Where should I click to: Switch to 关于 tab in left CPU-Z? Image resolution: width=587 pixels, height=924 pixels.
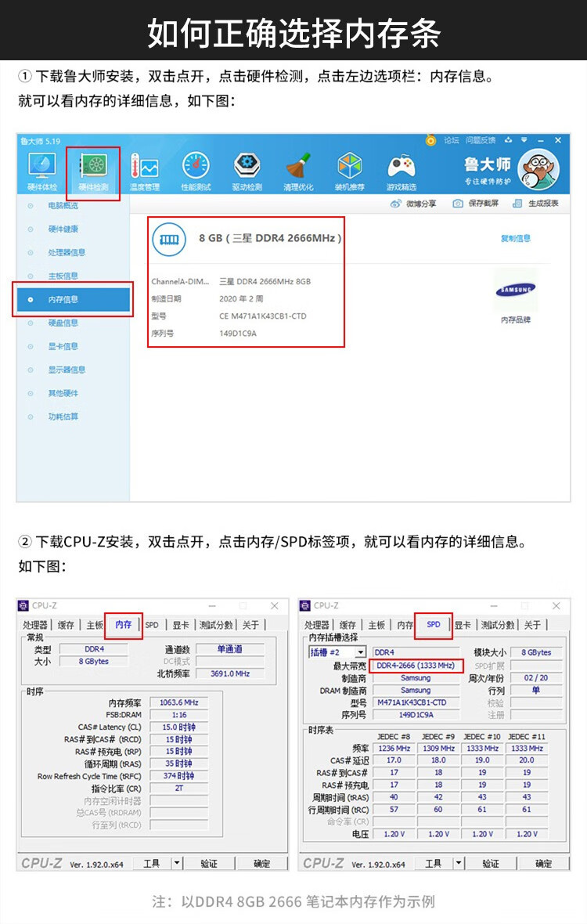pyautogui.click(x=250, y=625)
